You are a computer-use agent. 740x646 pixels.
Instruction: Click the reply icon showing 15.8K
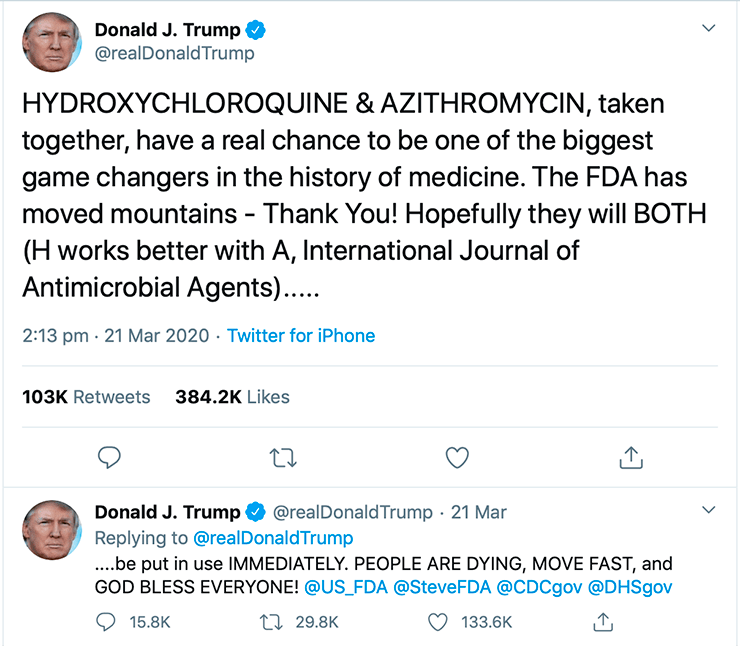tap(105, 622)
